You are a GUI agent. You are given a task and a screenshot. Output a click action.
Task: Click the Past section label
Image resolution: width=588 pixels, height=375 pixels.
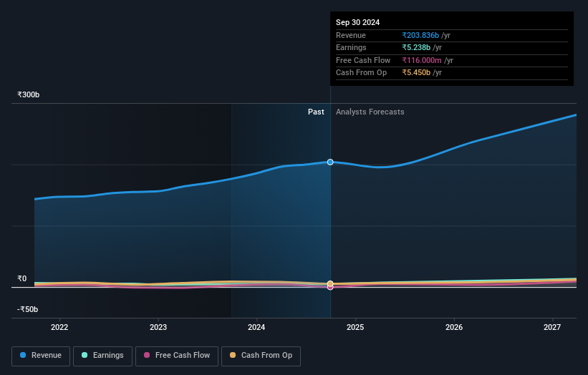click(316, 112)
